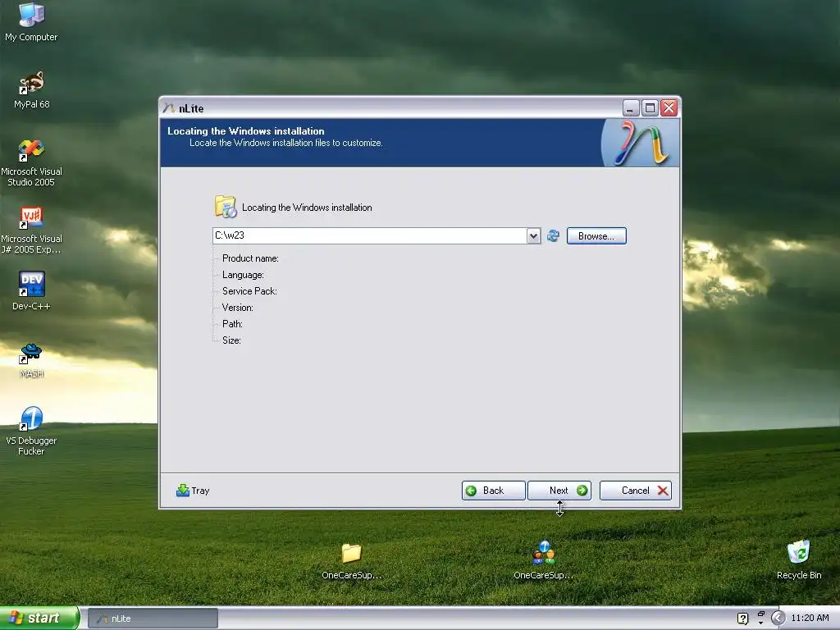Screen dimensions: 840x630
Task: Click the Product name: label
Action: (x=250, y=258)
